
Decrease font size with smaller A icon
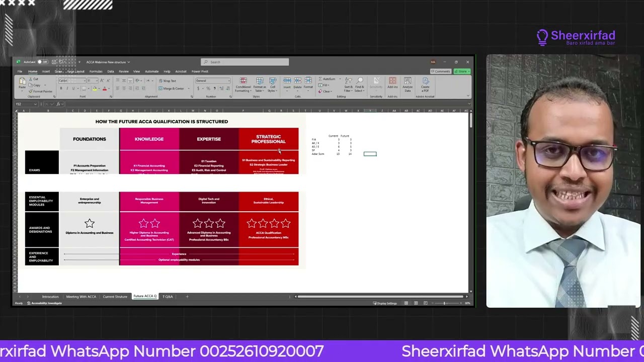(108, 81)
